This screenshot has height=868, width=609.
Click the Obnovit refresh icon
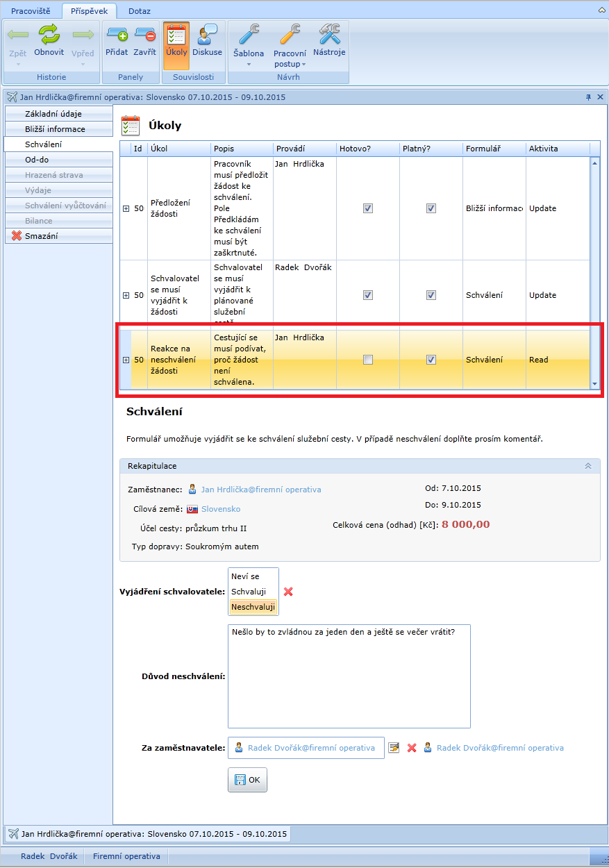pyautogui.click(x=49, y=35)
